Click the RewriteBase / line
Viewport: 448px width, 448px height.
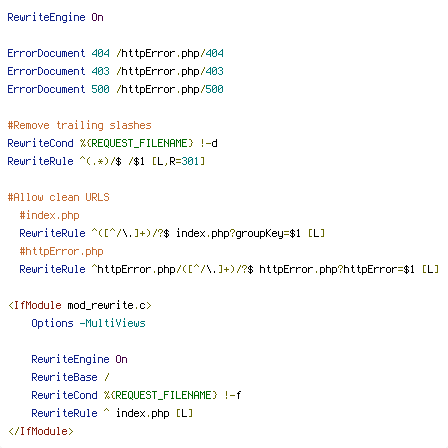70,377
